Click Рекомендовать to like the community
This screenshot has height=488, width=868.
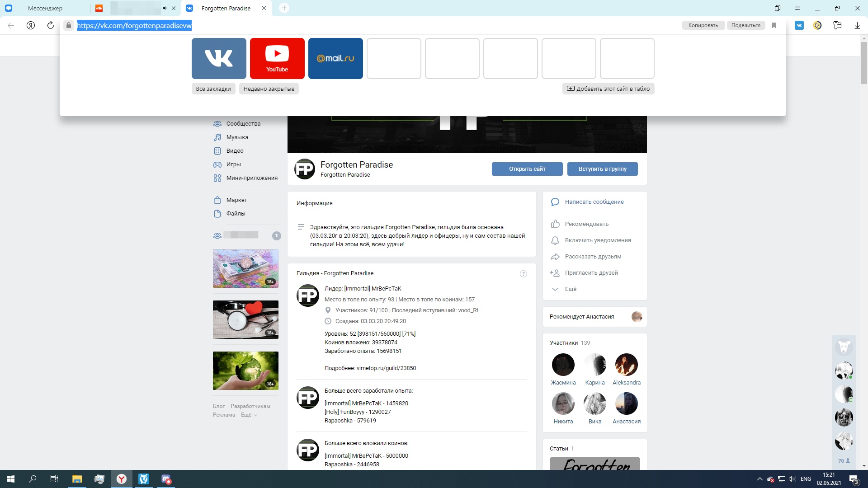pos(586,224)
